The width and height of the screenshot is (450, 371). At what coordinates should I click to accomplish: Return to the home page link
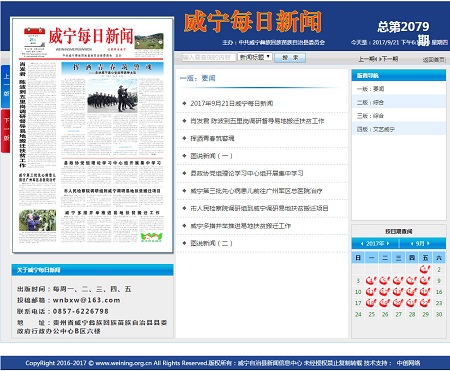[x=434, y=60]
